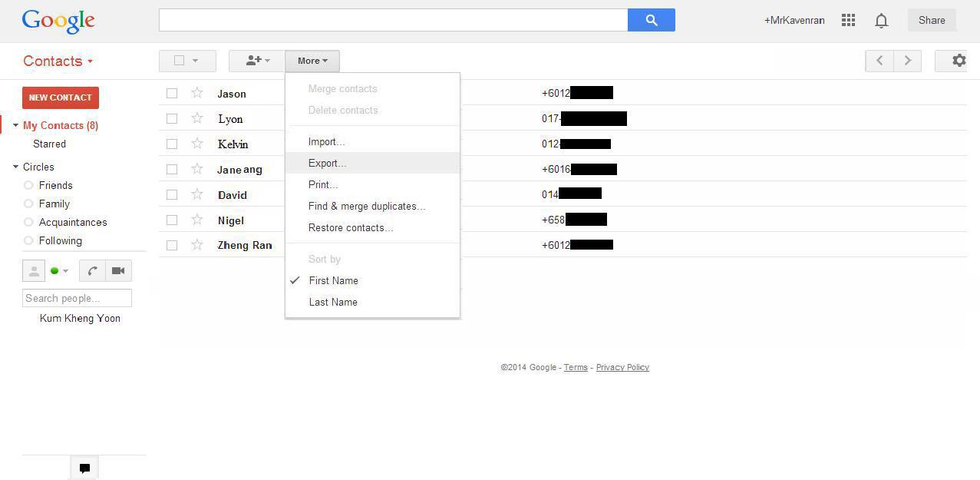Choose Export... from the More menu
The height and width of the screenshot is (480, 980).
coord(327,163)
